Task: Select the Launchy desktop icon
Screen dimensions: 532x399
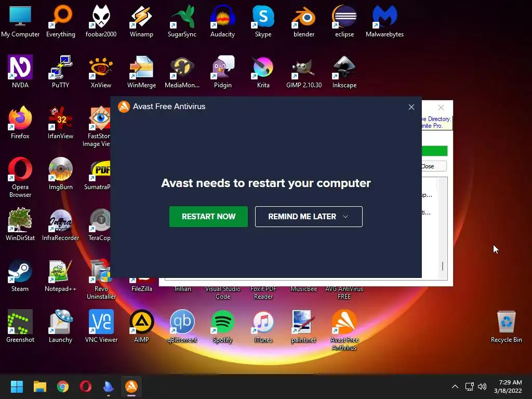Action: pos(61,326)
